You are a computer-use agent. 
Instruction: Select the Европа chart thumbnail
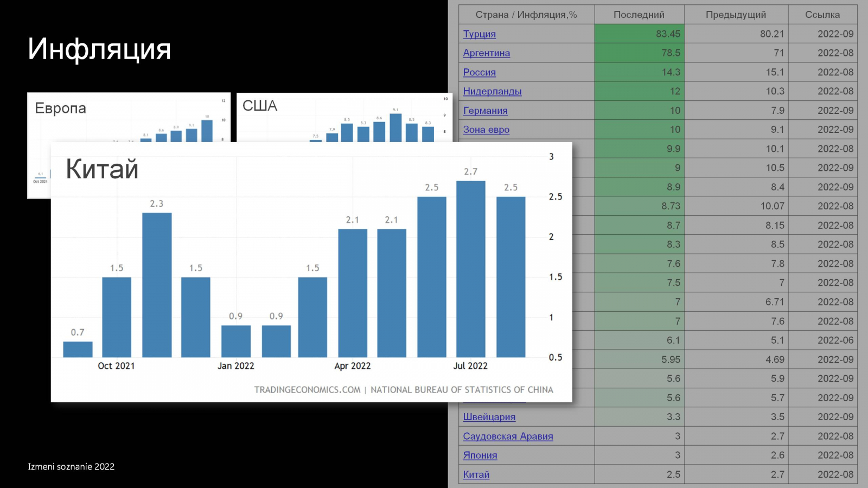(x=129, y=117)
